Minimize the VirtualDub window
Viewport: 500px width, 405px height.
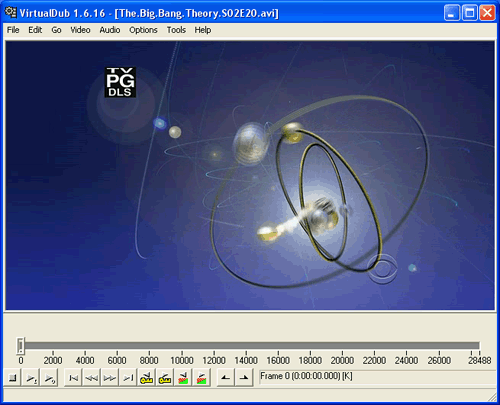[x=452, y=13]
